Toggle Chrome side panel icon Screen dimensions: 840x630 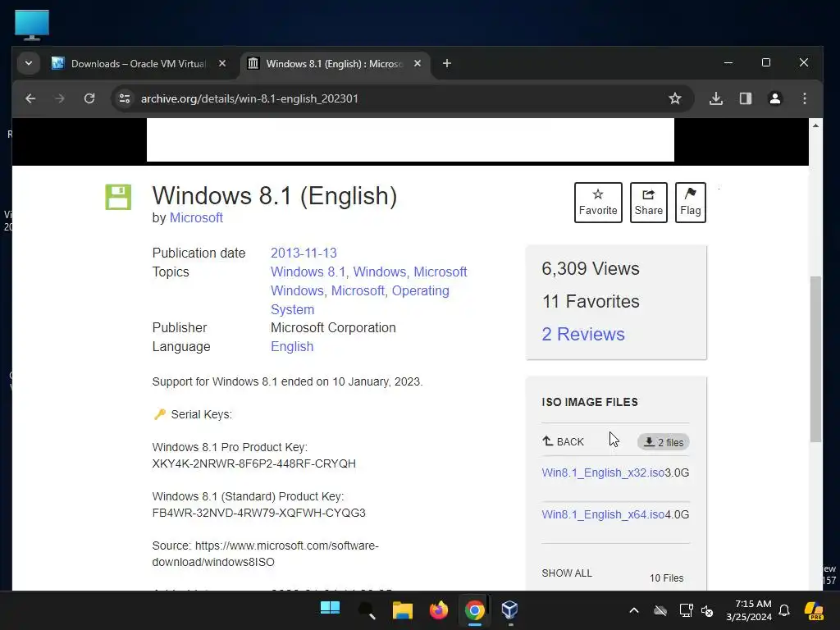[x=745, y=98]
